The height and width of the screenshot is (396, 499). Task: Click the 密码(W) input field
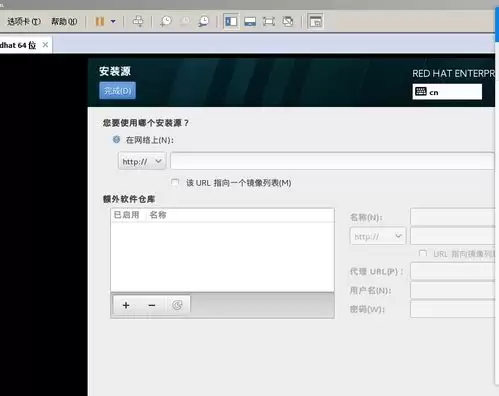pyautogui.click(x=453, y=309)
